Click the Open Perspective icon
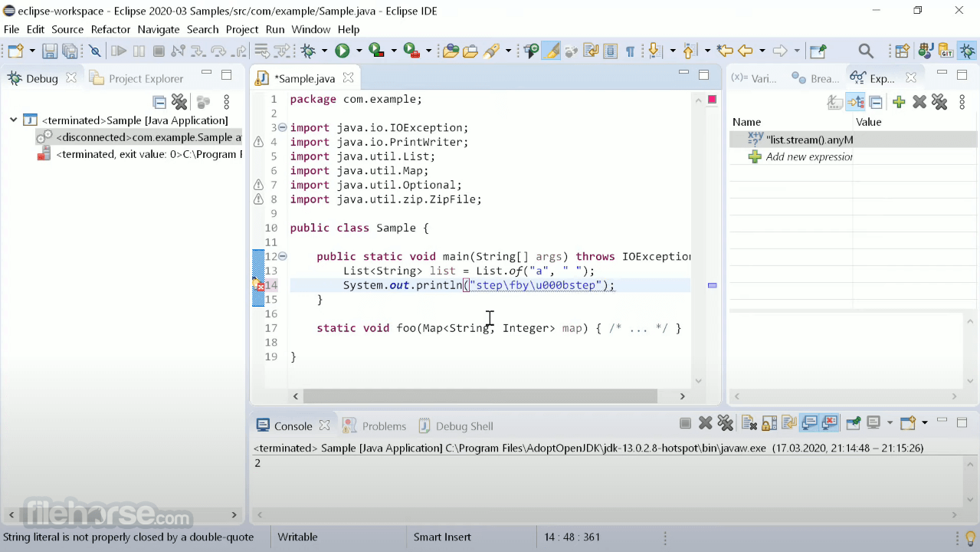 [x=903, y=51]
